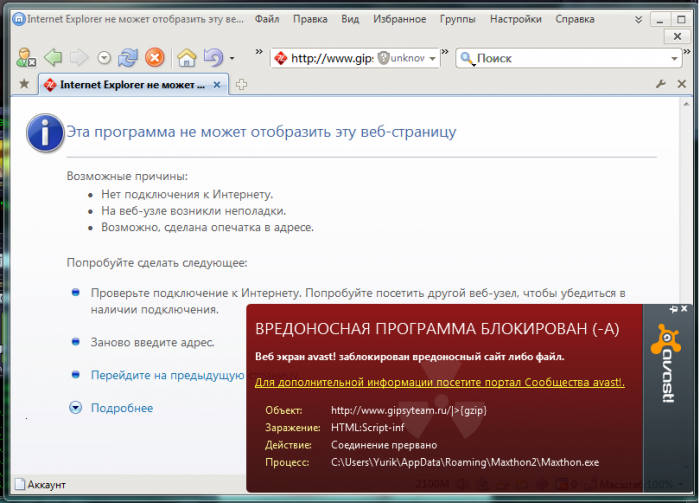Open the Справка menu
700x503 pixels.
pos(575,19)
